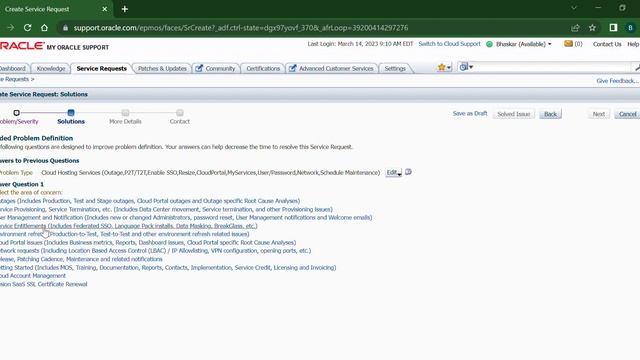Select User Management and Notification option
Image resolution: width=640 pixels, height=360 pixels.
[x=186, y=218]
